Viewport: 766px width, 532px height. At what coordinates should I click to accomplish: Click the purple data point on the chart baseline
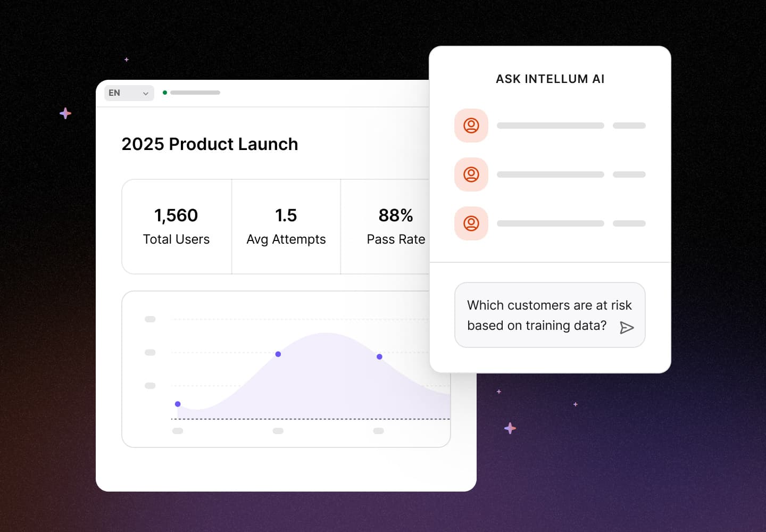pos(178,404)
